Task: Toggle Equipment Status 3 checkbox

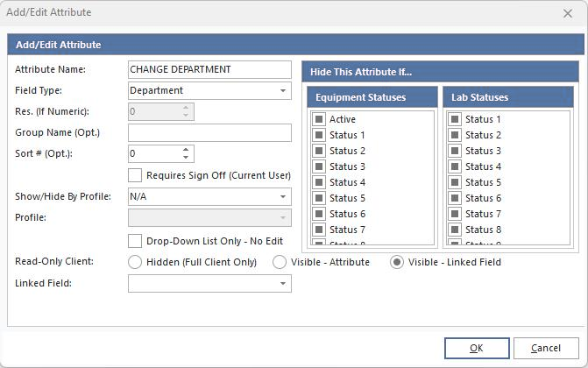Action: coord(319,166)
